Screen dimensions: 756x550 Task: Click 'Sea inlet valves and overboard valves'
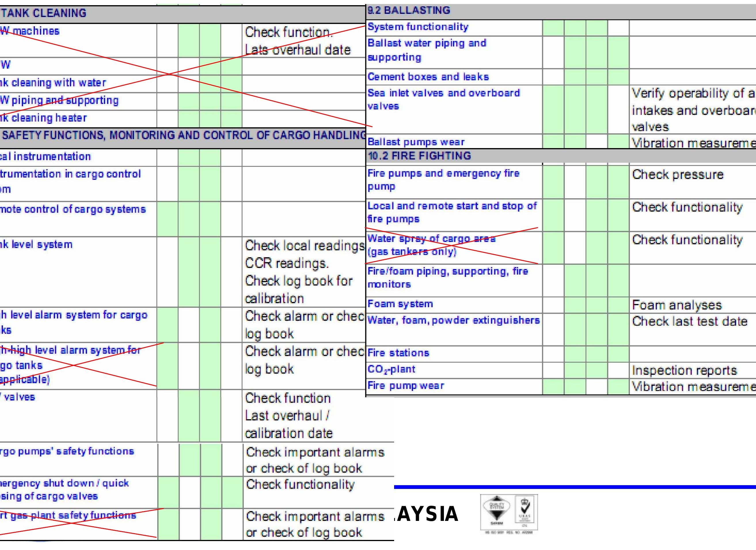(x=444, y=99)
